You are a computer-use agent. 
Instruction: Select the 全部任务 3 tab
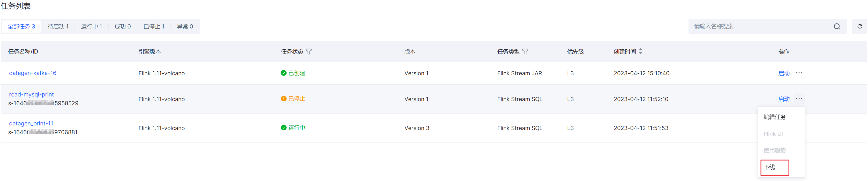coord(21,27)
